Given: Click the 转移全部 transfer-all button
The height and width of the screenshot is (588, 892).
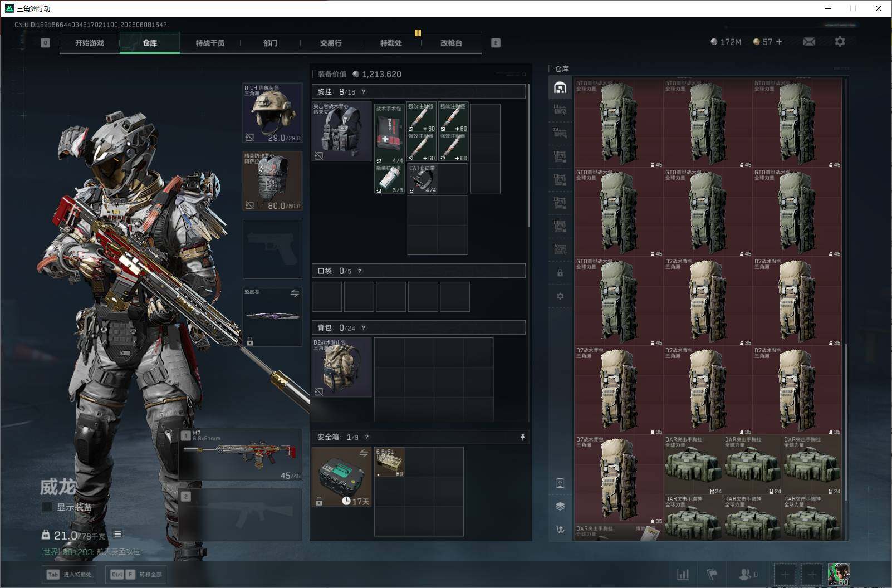Looking at the screenshot, I should [x=136, y=574].
